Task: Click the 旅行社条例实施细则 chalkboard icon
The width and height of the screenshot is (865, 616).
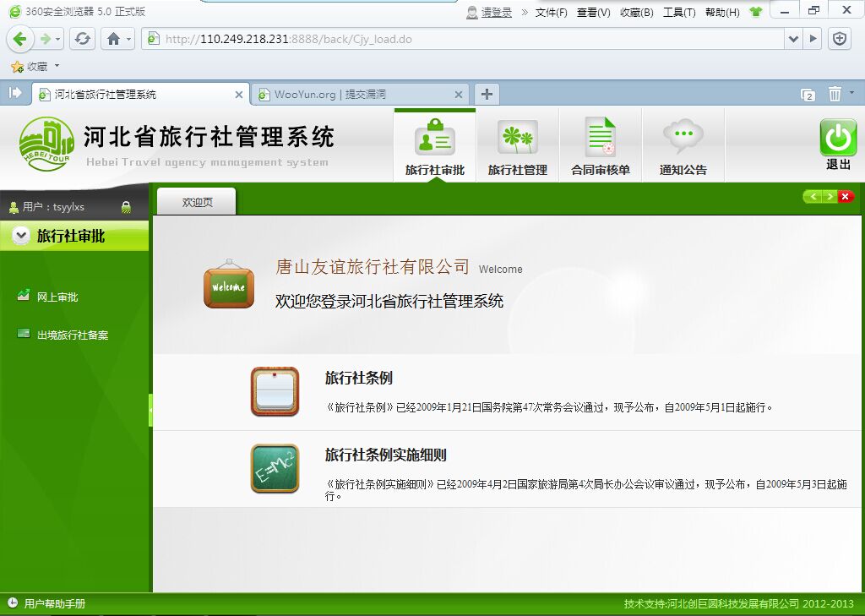Action: (x=275, y=468)
